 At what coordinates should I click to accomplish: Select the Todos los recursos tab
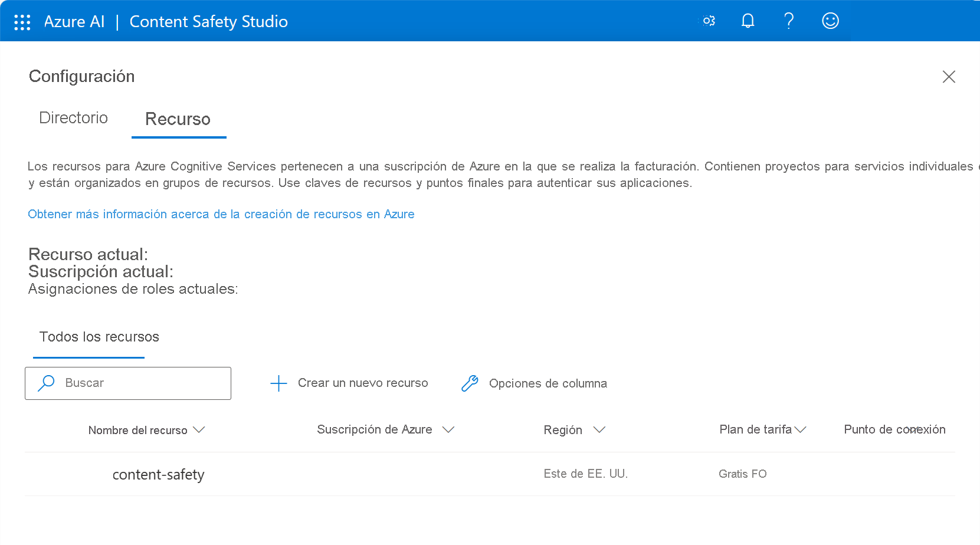click(x=99, y=337)
